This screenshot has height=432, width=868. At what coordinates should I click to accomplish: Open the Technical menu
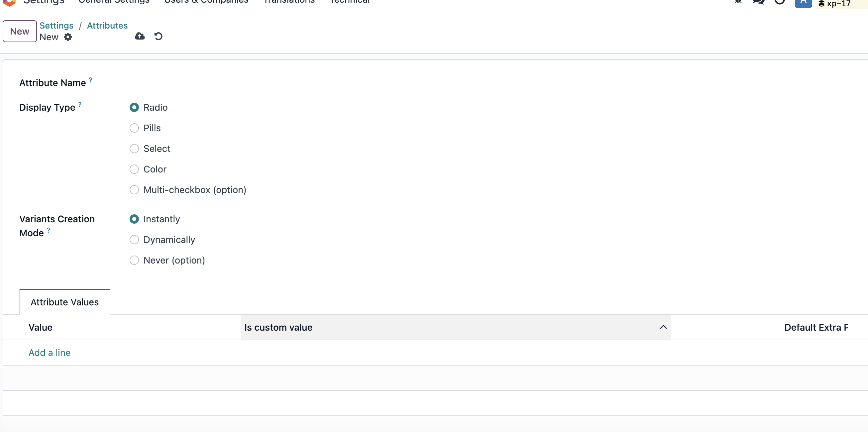tap(350, 1)
